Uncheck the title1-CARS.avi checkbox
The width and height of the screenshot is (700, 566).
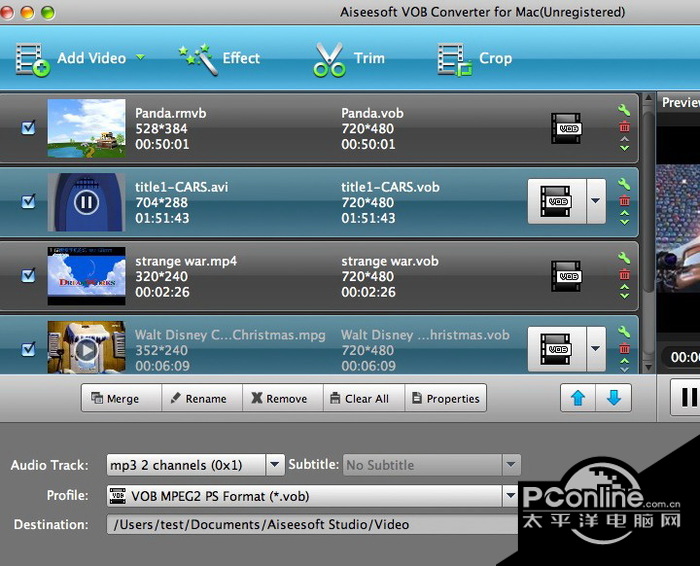tap(29, 202)
